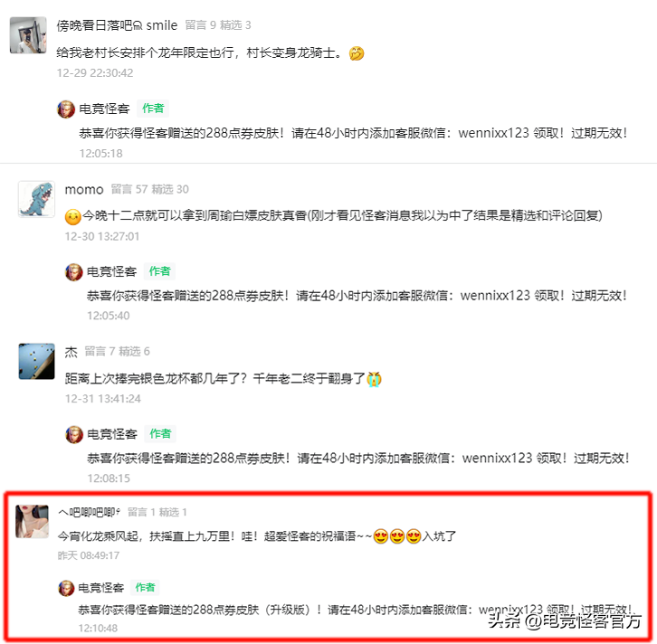Image resolution: width=657 pixels, height=644 pixels.
Task: Open the billiards avatar of user 杰
Action: pos(36,362)
